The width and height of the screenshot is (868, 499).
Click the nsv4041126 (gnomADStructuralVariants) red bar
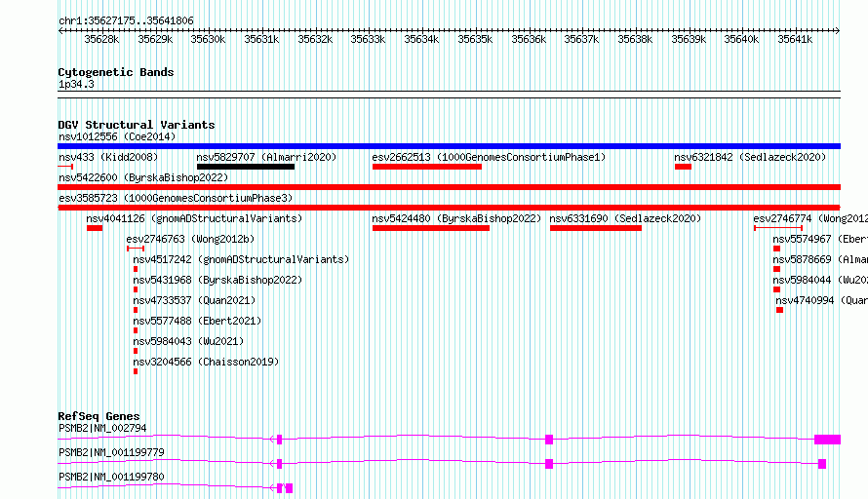[x=95, y=228]
